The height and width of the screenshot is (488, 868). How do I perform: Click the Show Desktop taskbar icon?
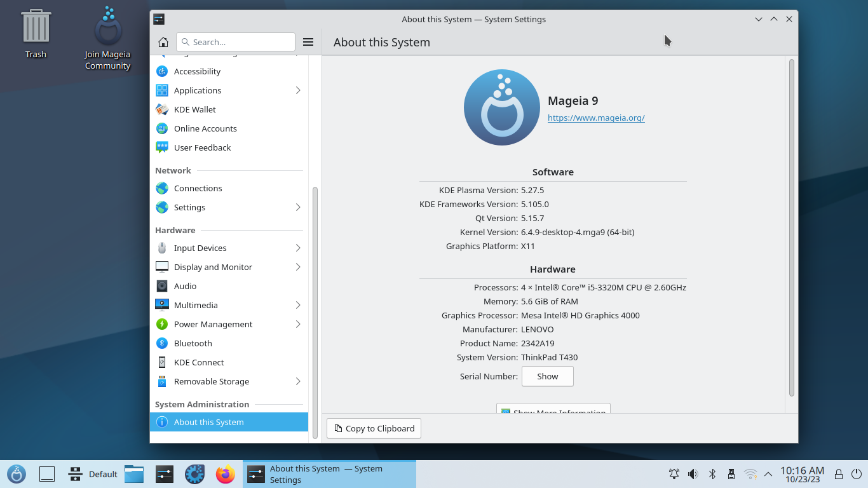point(47,474)
